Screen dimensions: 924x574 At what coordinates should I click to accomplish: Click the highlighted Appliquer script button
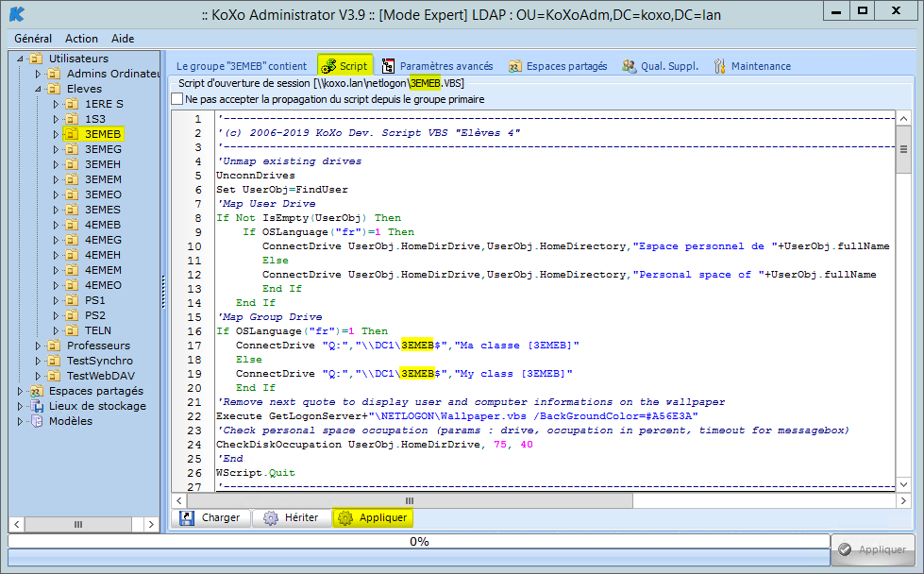tap(373, 518)
